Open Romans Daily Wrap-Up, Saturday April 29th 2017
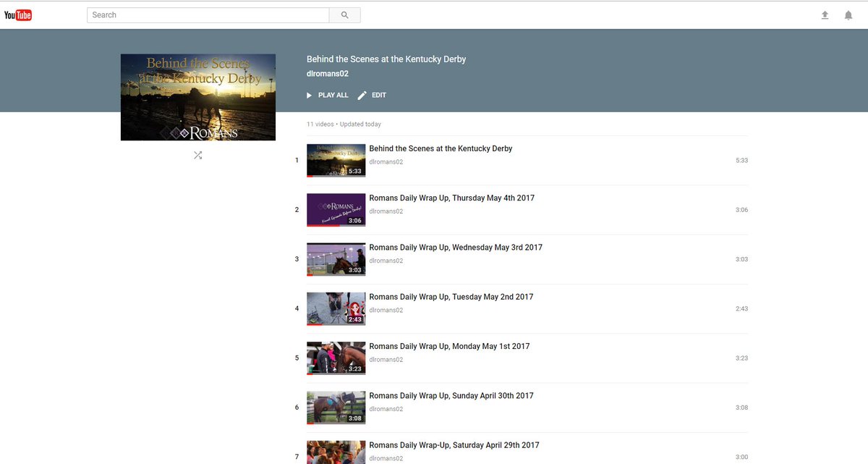868x464 pixels. click(x=454, y=445)
